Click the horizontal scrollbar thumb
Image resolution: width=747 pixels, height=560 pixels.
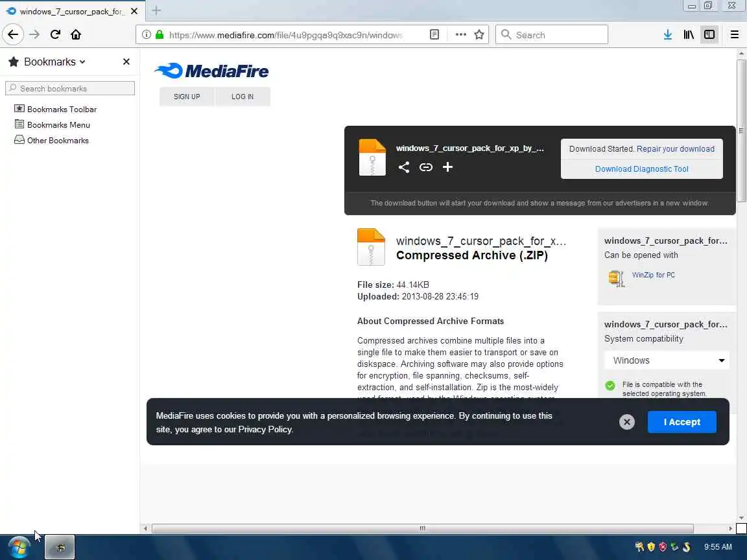coord(422,529)
